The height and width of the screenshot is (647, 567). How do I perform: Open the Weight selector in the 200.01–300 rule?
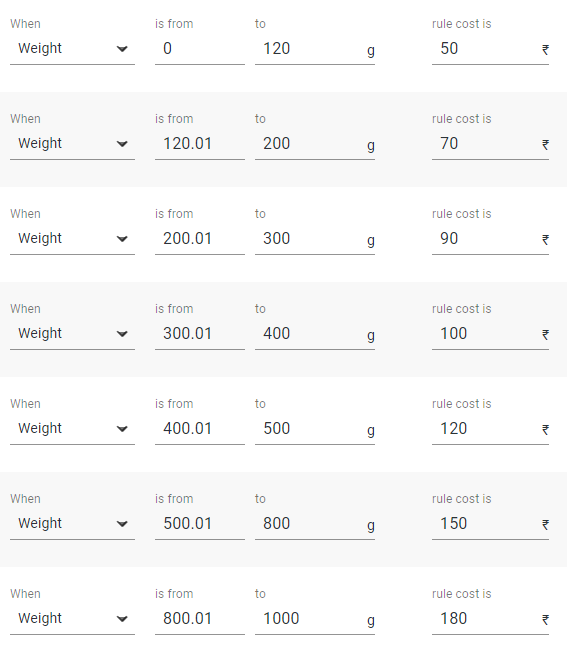click(x=72, y=238)
